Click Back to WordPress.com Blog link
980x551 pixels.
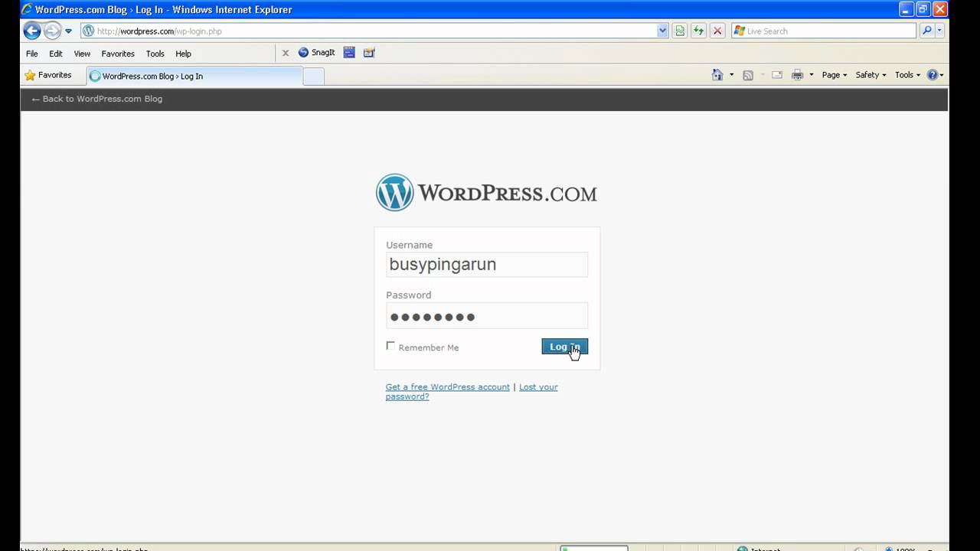(96, 99)
